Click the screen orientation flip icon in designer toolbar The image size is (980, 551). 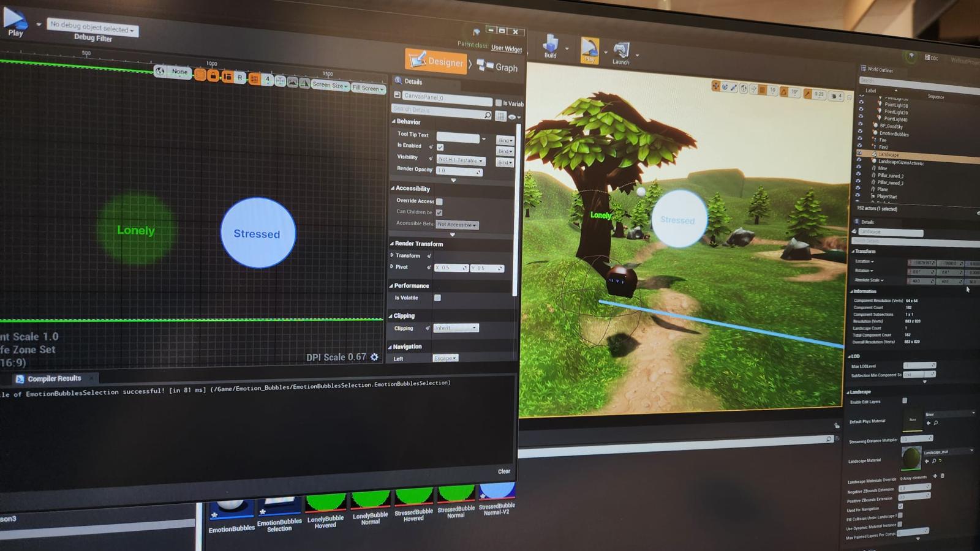(304, 83)
